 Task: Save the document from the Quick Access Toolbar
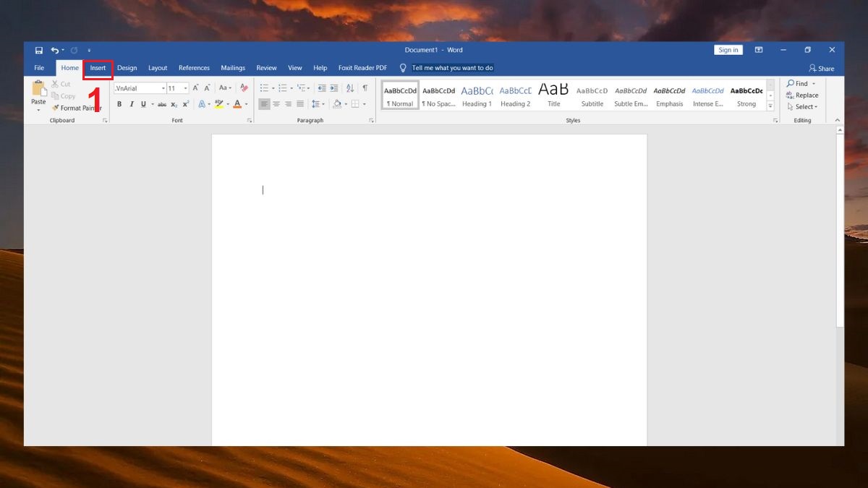[x=39, y=51]
